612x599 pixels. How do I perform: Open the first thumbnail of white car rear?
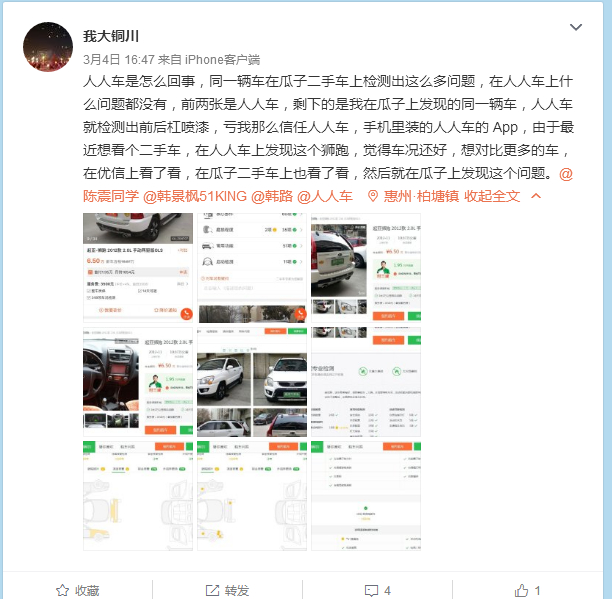click(x=138, y=267)
